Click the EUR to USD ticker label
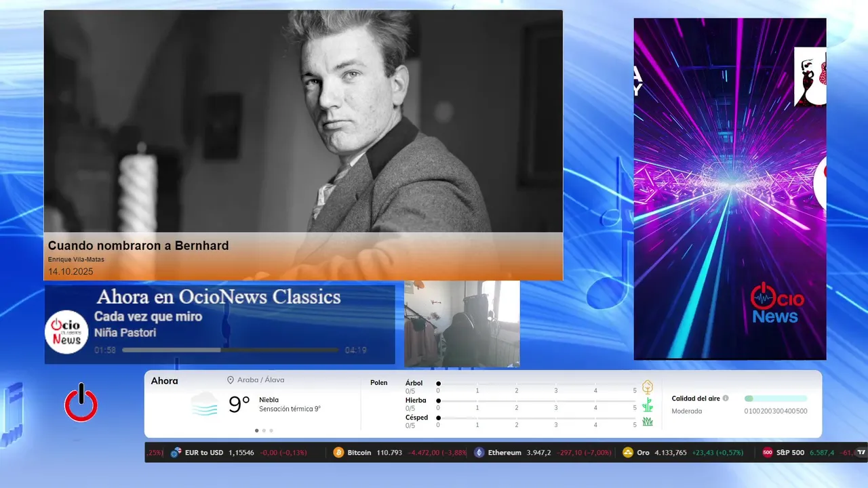 (x=204, y=453)
